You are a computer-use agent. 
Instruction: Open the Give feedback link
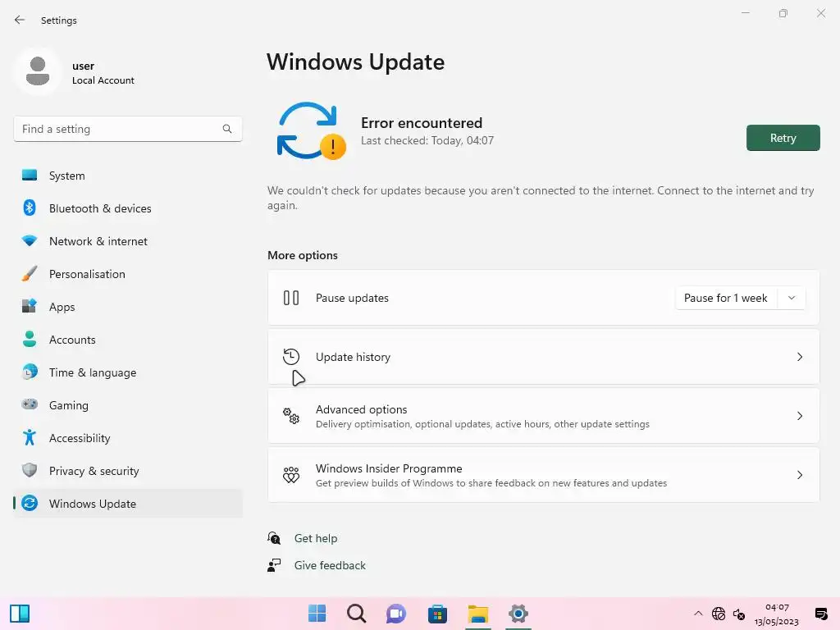tap(330, 565)
